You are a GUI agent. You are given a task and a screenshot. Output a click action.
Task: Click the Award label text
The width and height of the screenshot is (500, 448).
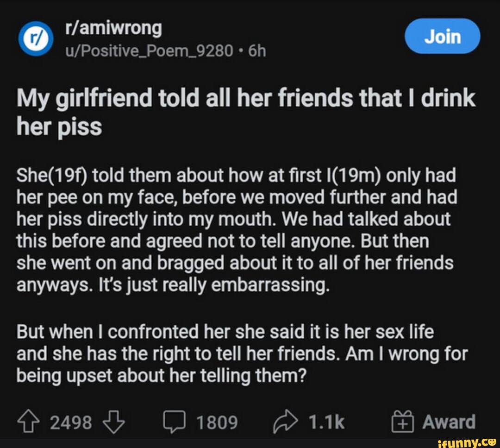tap(449, 422)
